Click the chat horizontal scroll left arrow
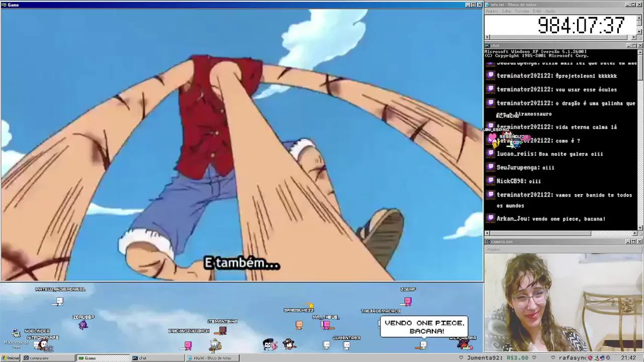The width and height of the screenshot is (644, 362). click(x=487, y=233)
